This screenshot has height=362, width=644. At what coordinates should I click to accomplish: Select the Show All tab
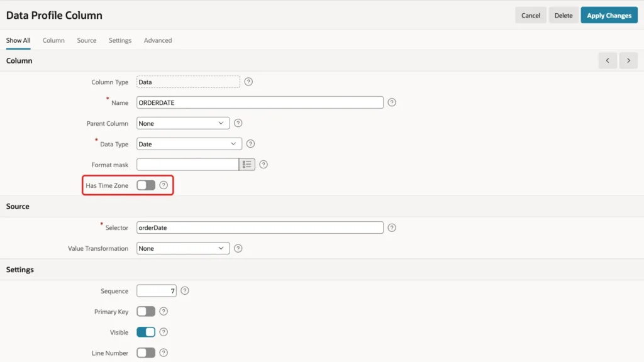click(18, 40)
